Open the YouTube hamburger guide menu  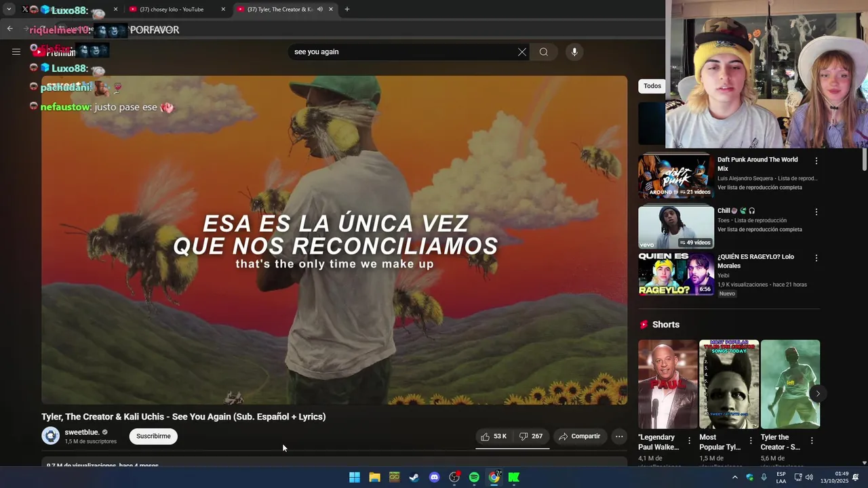pyautogui.click(x=16, y=52)
